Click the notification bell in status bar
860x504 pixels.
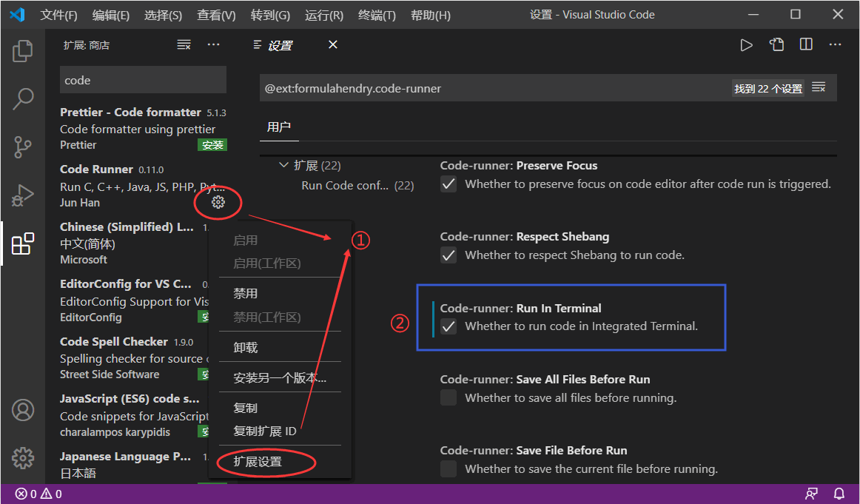pyautogui.click(x=839, y=493)
